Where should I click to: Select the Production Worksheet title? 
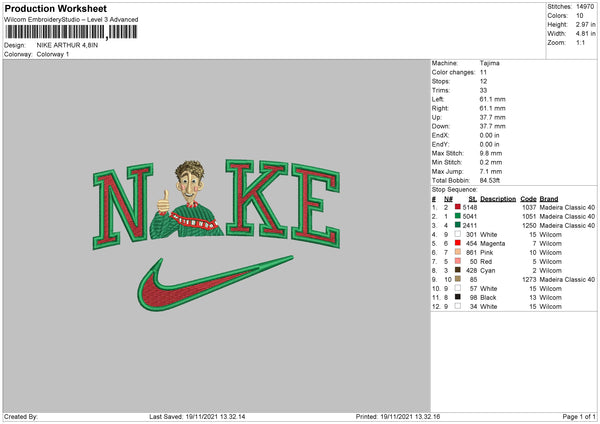[x=55, y=8]
